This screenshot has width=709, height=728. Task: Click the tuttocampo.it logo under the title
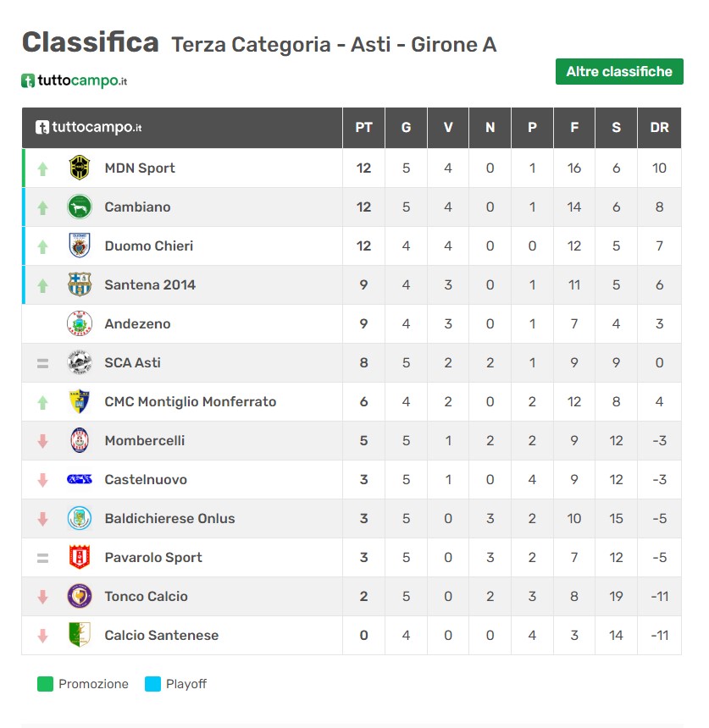(75, 81)
